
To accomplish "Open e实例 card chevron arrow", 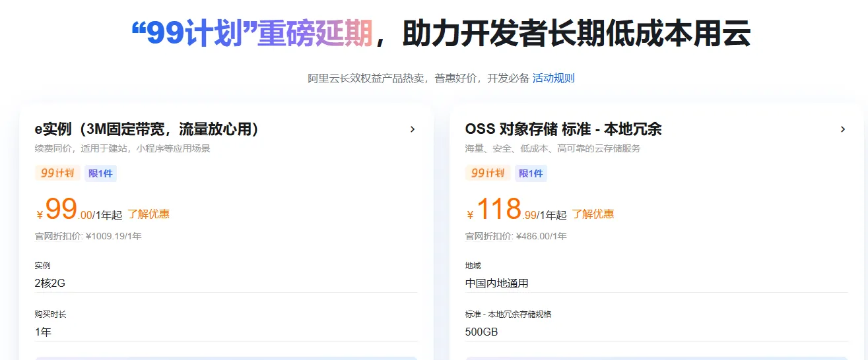I will point(413,129).
